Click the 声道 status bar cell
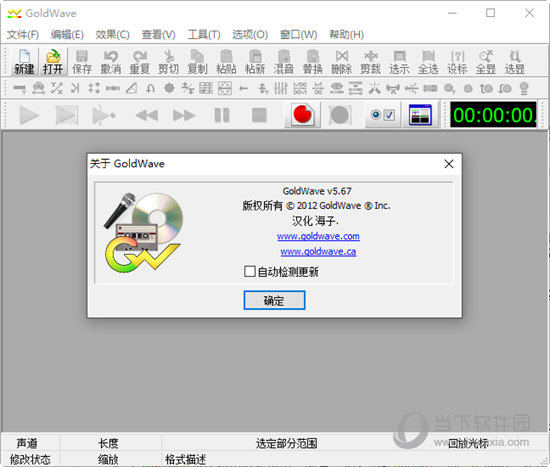550x467 pixels. [x=27, y=443]
